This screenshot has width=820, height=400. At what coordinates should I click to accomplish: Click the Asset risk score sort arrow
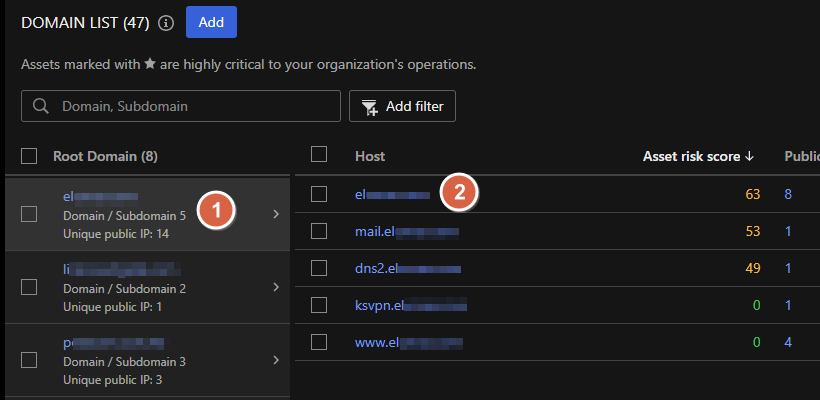coord(749,156)
